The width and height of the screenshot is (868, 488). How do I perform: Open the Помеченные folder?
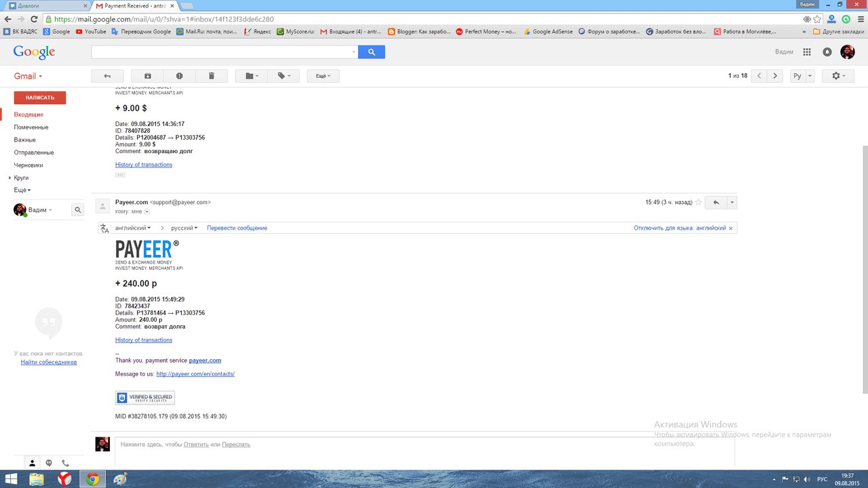pyautogui.click(x=31, y=127)
